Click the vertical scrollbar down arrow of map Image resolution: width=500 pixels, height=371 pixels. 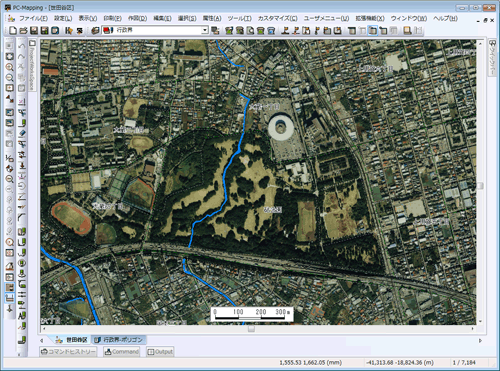480,322
